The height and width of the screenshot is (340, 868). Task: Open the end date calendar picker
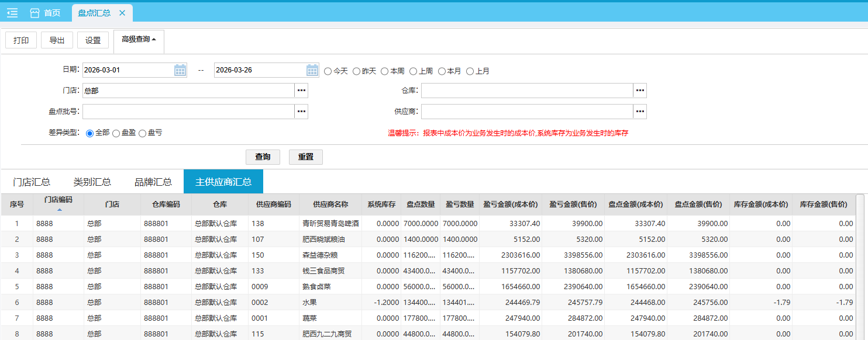[312, 71]
